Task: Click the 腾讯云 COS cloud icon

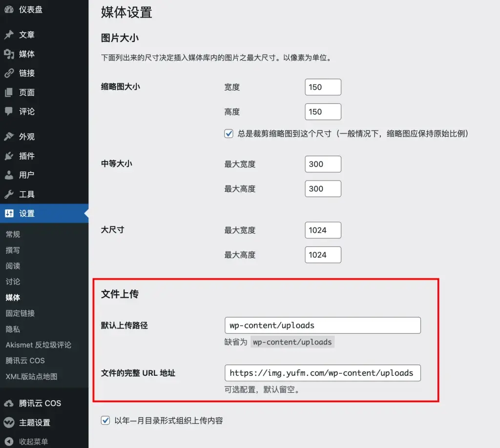Action: click(x=9, y=403)
